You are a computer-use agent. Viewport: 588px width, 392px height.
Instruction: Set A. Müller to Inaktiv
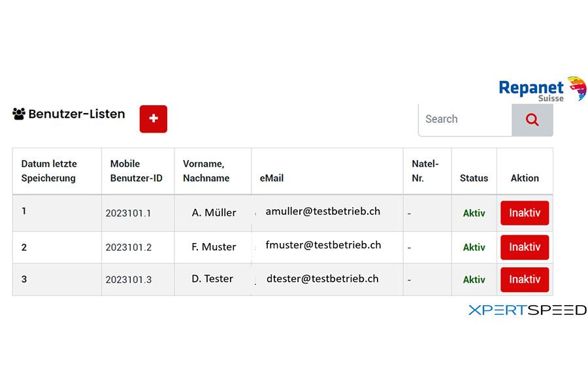(524, 213)
